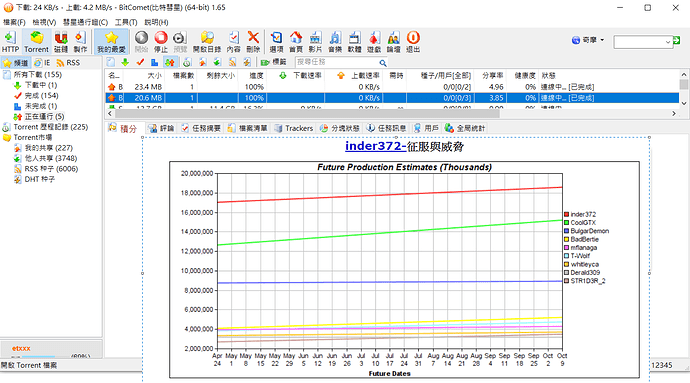Open the 奇摩 search engine dropdown
This screenshot has width=690, height=383.
588,40
